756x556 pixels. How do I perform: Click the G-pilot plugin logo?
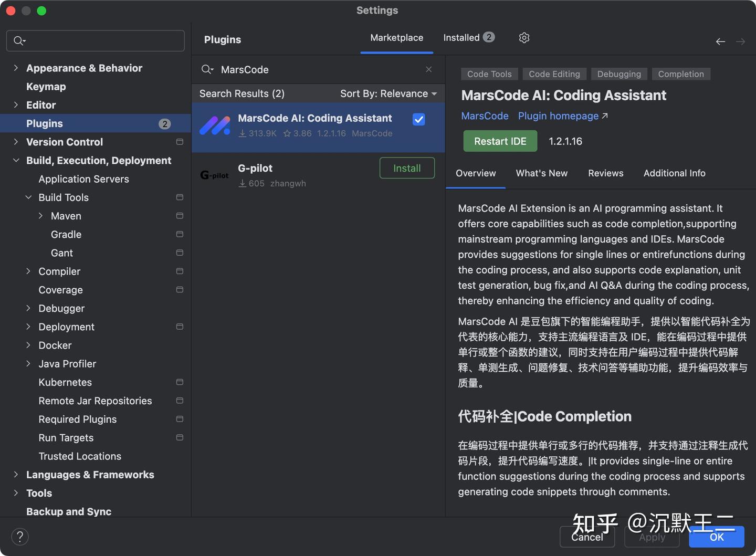coord(215,175)
